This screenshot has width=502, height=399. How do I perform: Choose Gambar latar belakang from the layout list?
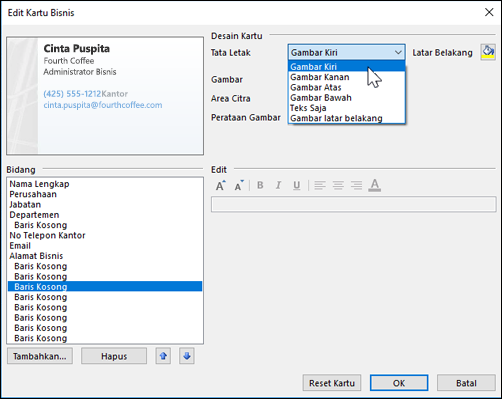tap(347, 118)
